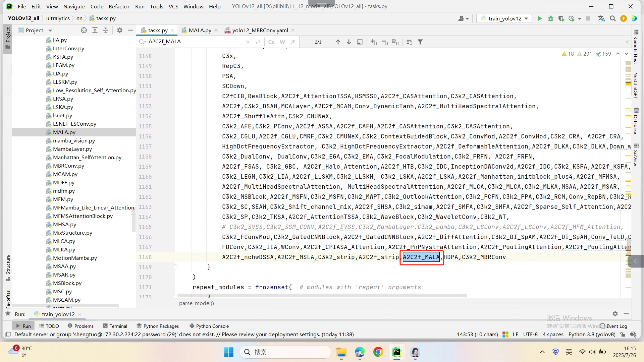Viewport: 644px width, 362px height.
Task: Open the translate plugin icon
Action: click(x=601, y=19)
